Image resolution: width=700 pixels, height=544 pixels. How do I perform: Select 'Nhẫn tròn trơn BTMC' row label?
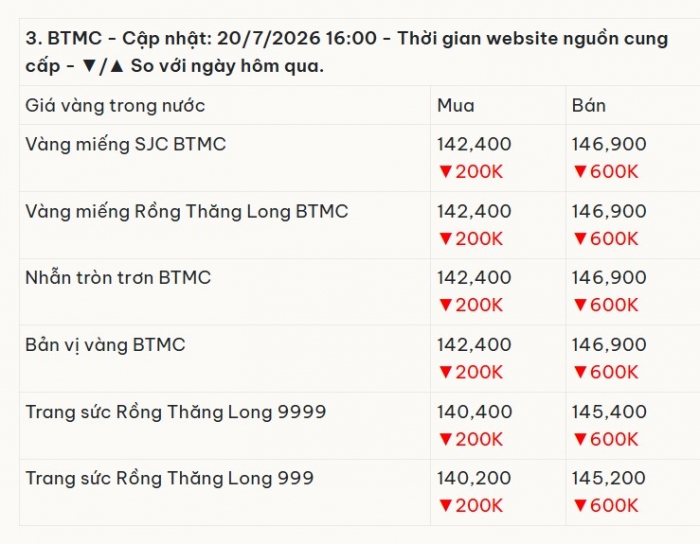118,278
